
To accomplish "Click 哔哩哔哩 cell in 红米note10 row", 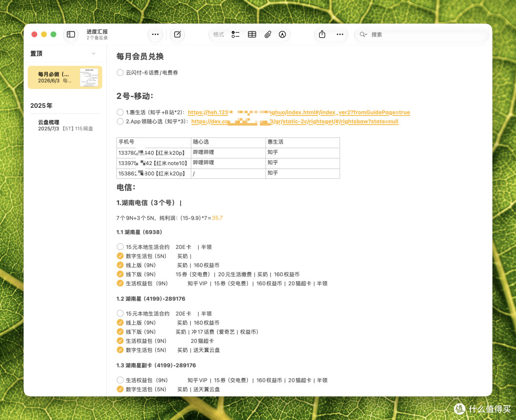I will (228, 163).
